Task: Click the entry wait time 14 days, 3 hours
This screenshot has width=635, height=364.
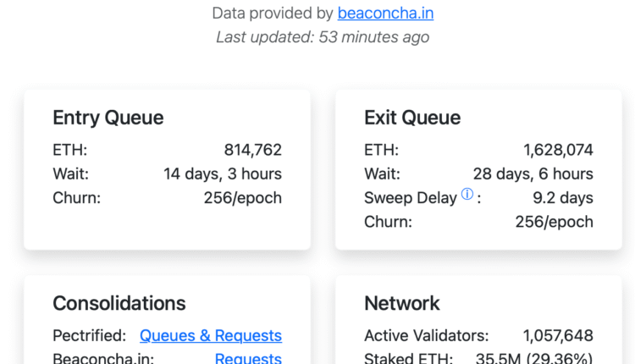Action: click(223, 174)
